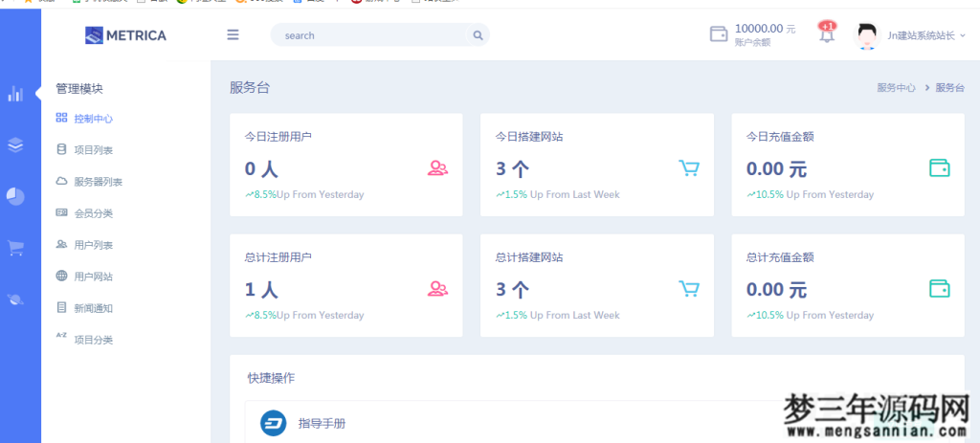Image resolution: width=980 pixels, height=443 pixels.
Task: Click the 服务台 page title
Action: 250,87
